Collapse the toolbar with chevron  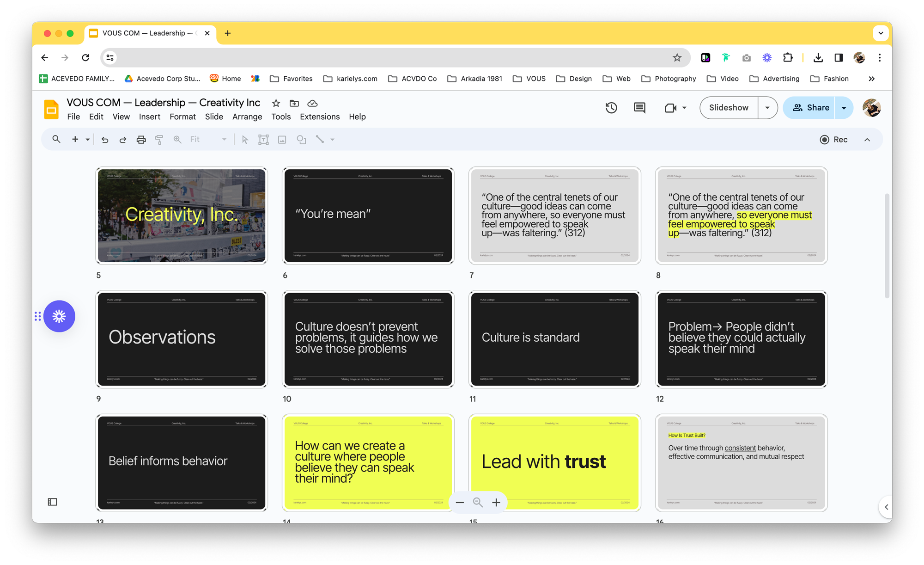867,140
